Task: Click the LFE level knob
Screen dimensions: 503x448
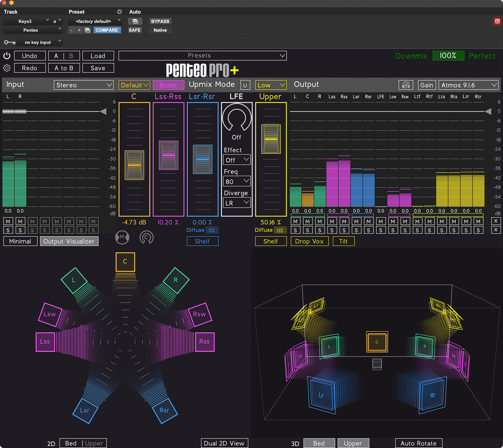Action: point(236,118)
